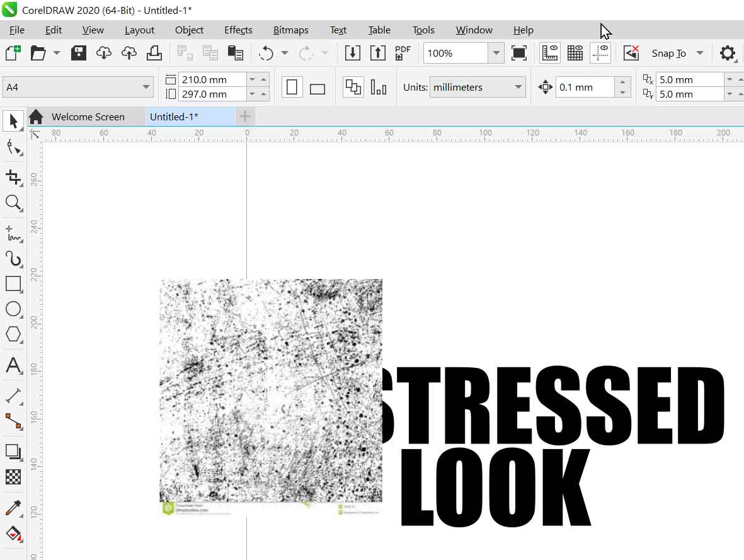Toggle Show grid

point(575,53)
